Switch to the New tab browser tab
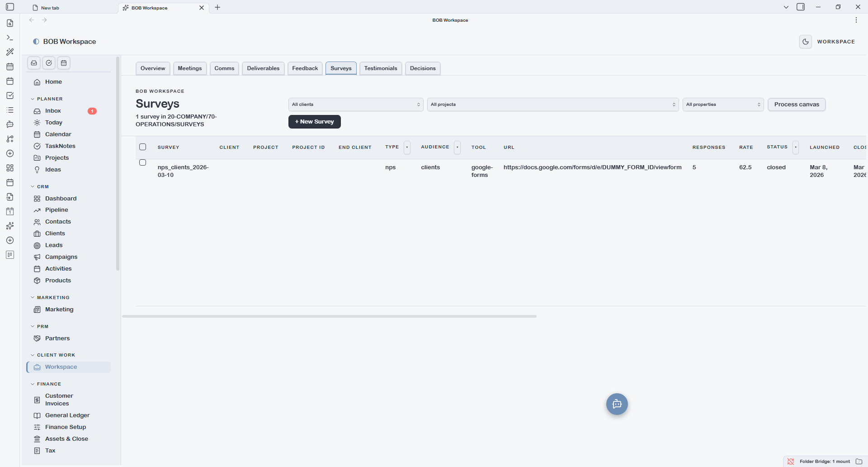The height and width of the screenshot is (467, 868). click(x=72, y=8)
